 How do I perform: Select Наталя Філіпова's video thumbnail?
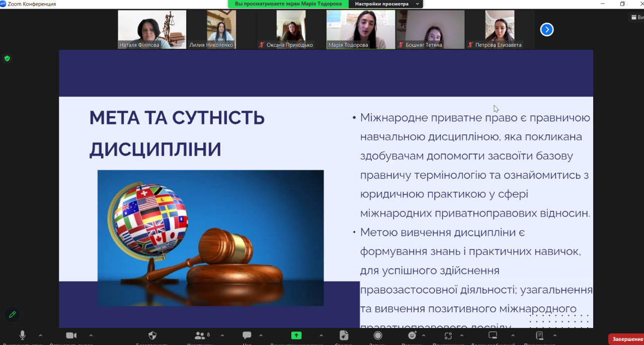152,29
